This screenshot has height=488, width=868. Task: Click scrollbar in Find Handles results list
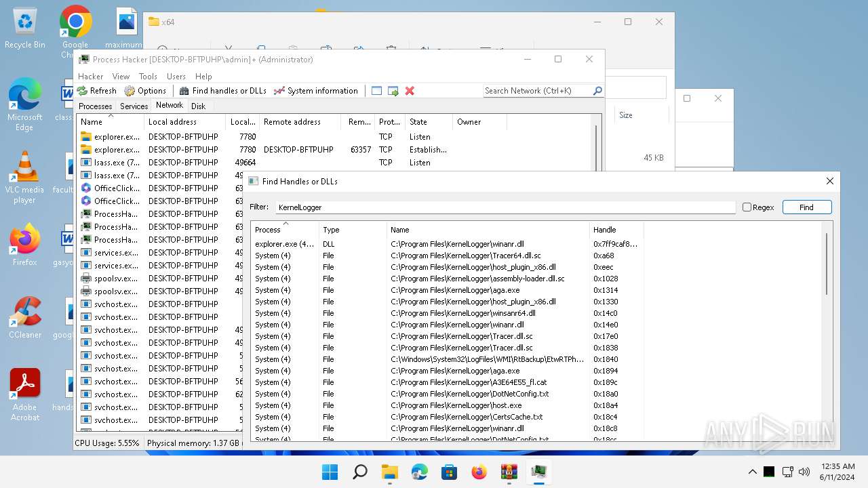[x=827, y=264]
